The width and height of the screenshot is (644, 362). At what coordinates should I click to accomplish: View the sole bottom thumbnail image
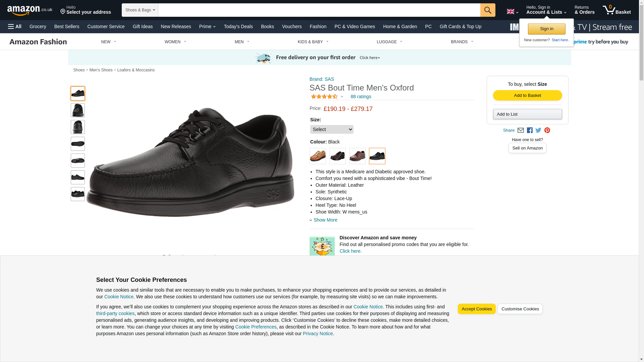point(78,144)
